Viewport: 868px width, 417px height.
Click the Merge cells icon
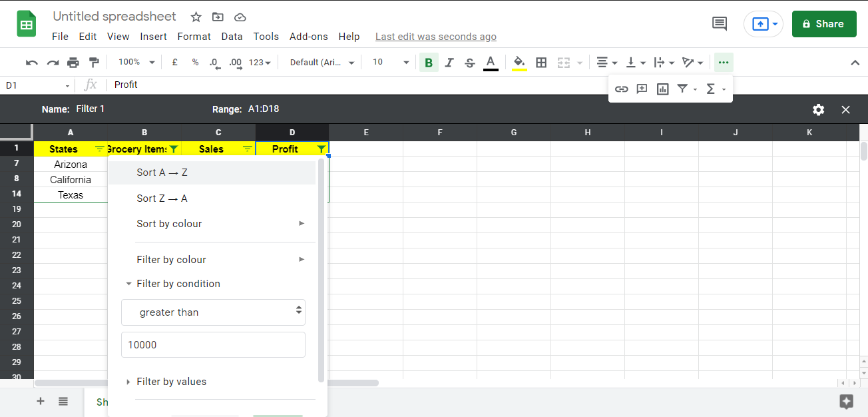coord(564,63)
